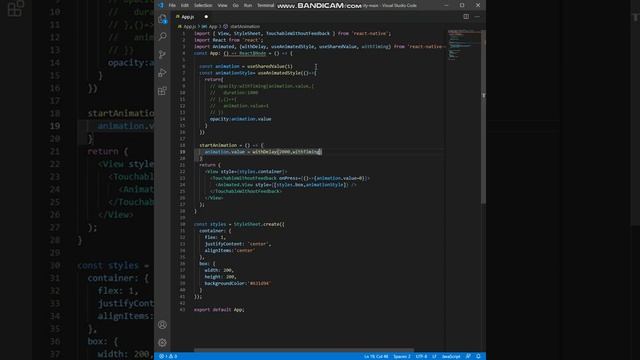Click "alignItems:'center'" on line 34

[x=229, y=250]
